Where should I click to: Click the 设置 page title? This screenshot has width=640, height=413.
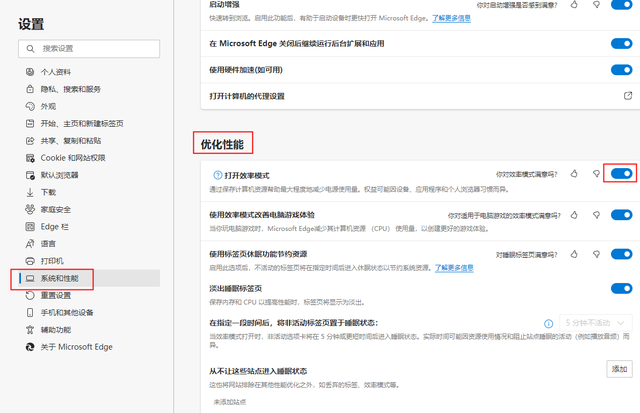pos(31,24)
